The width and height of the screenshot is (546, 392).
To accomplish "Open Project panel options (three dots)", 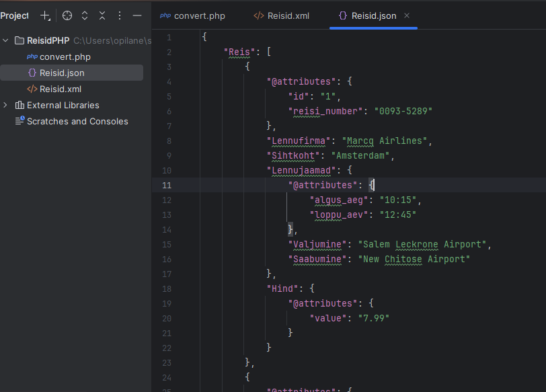I will pos(120,15).
